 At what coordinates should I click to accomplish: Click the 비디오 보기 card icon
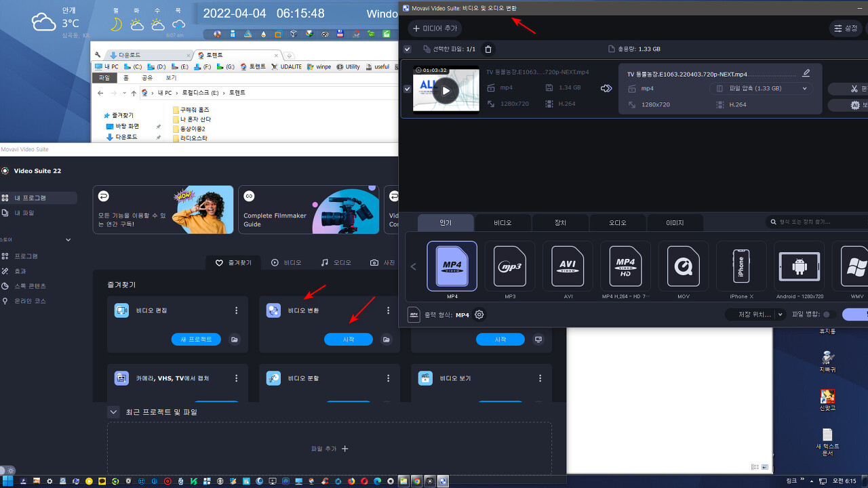(x=425, y=378)
